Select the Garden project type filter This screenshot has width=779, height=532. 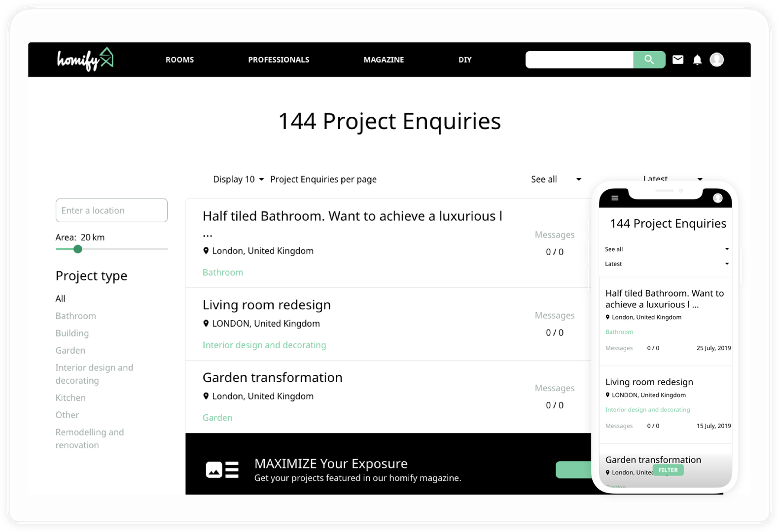pyautogui.click(x=71, y=350)
